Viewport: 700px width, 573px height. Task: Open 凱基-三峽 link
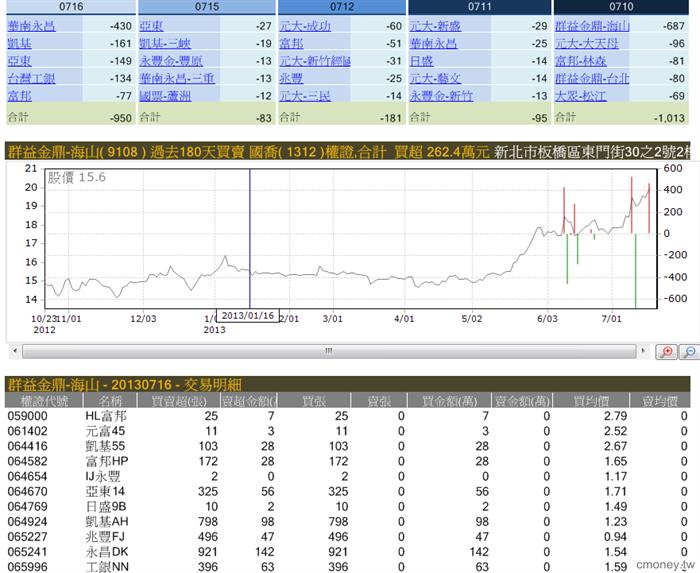point(165,43)
